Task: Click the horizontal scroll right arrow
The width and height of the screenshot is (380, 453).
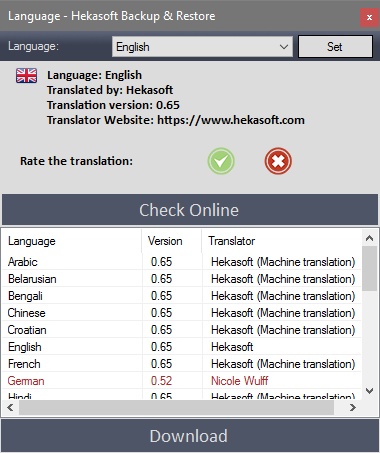Action: click(x=352, y=407)
